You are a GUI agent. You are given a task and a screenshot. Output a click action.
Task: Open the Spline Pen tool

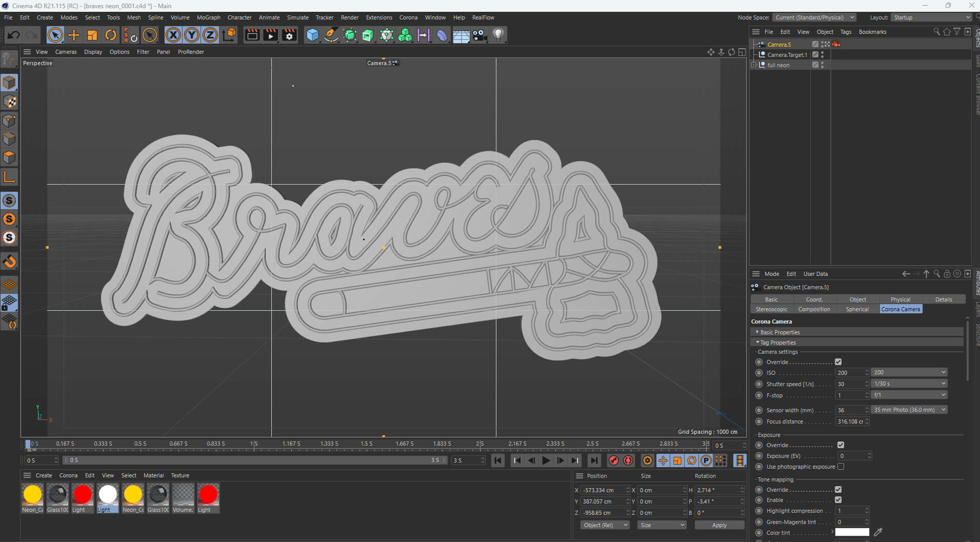pyautogui.click(x=331, y=35)
